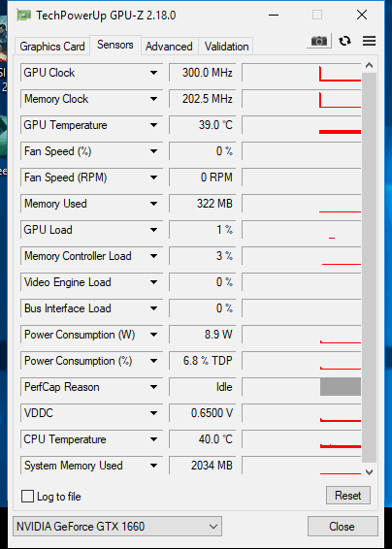Open the Validation tab
This screenshot has height=549, width=392.
click(227, 47)
